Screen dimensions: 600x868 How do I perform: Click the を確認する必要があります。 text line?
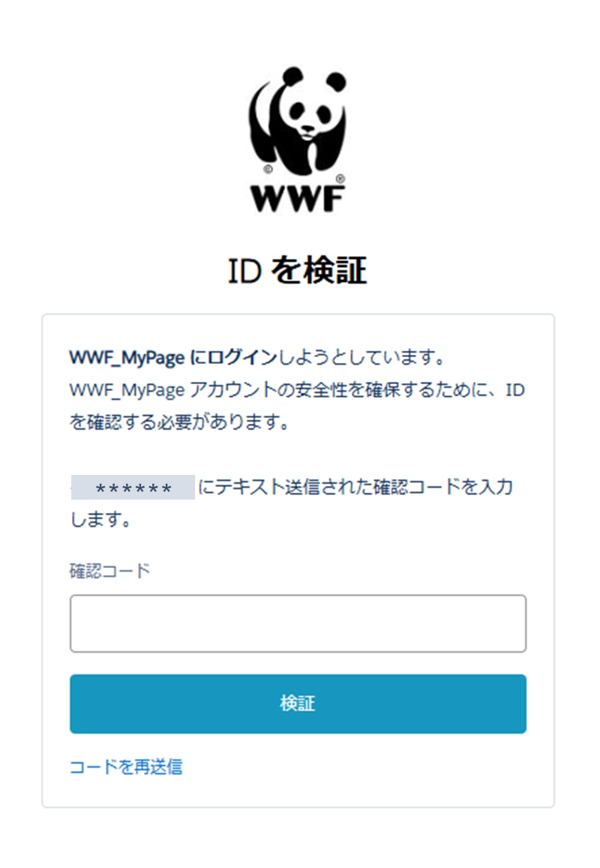coord(179,422)
